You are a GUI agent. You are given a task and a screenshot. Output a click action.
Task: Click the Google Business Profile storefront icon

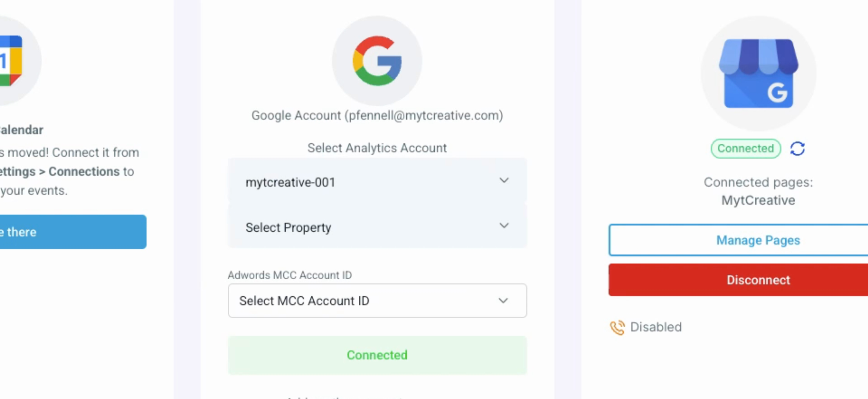pos(758,74)
